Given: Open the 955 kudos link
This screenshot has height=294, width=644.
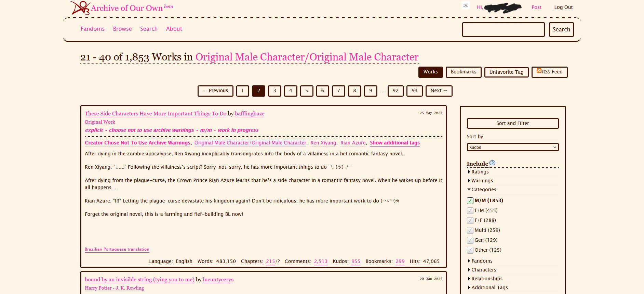Looking at the screenshot, I should (356, 261).
